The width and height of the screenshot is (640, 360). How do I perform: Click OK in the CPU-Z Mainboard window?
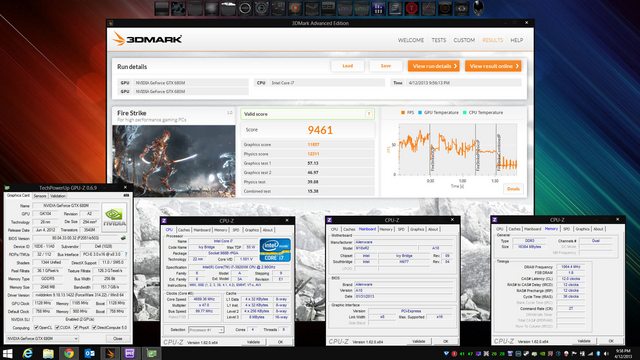(x=445, y=341)
